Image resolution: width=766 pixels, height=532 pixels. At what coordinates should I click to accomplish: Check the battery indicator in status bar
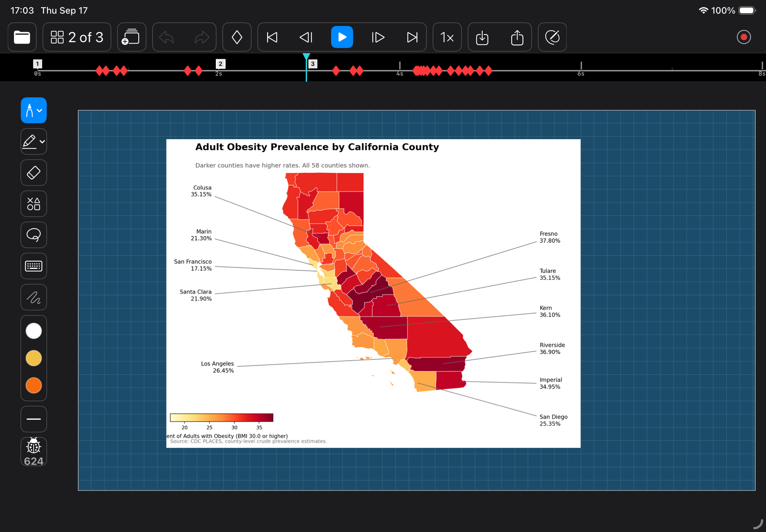(x=747, y=11)
